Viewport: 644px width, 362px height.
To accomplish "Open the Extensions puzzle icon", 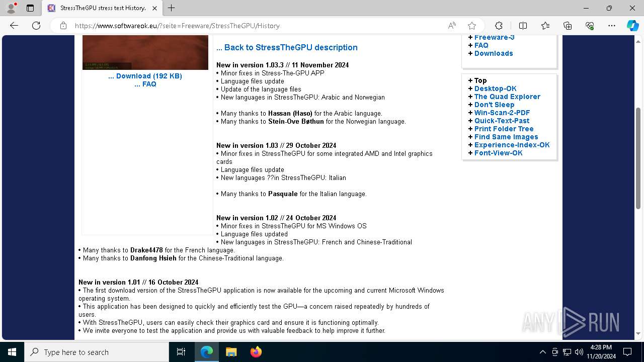I will [x=499, y=26].
